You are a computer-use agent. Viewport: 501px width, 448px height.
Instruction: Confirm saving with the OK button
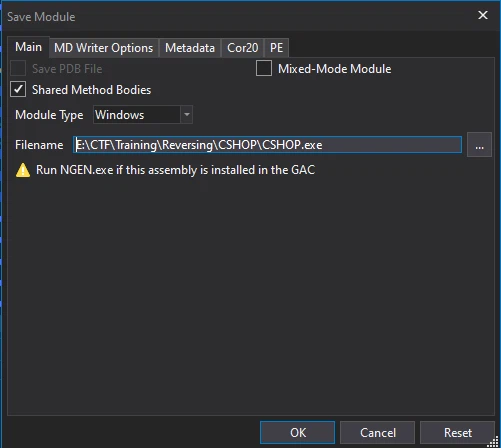(x=297, y=433)
